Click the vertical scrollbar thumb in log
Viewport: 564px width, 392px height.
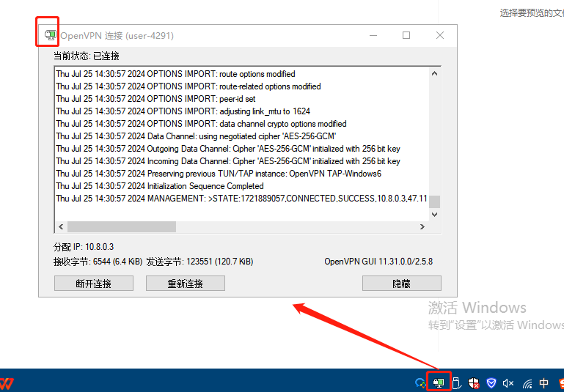coord(434,201)
